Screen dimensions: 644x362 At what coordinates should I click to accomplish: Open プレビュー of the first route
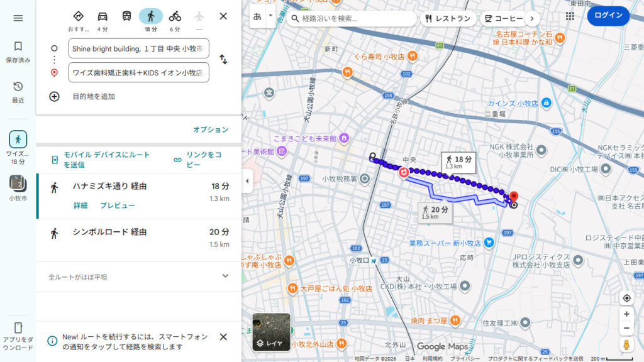click(x=118, y=206)
